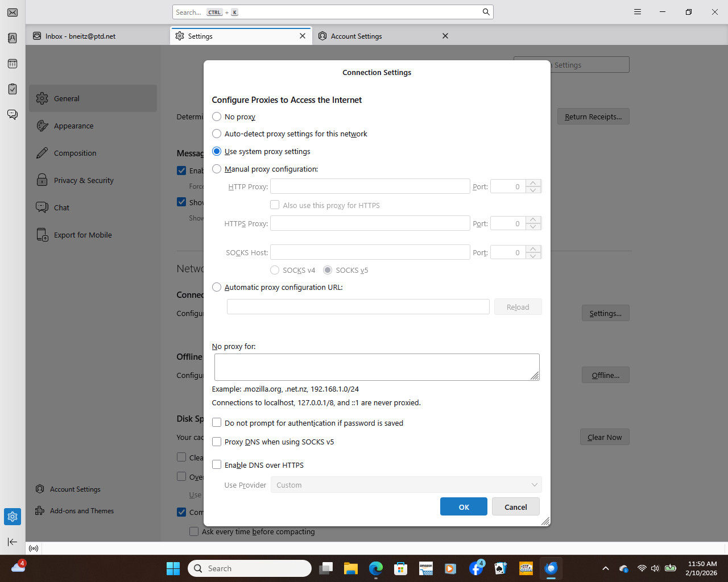Viewport: 728px width, 582px height.
Task: Select Manual proxy configuration
Action: pos(217,169)
